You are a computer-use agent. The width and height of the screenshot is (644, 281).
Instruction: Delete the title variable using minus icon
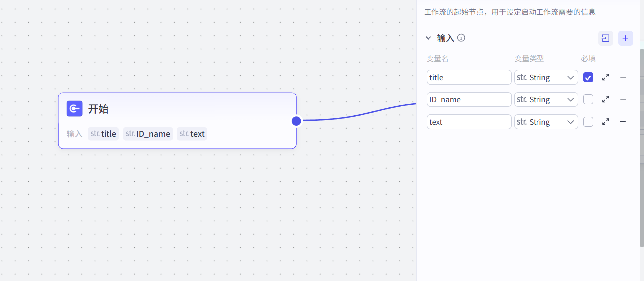[623, 77]
